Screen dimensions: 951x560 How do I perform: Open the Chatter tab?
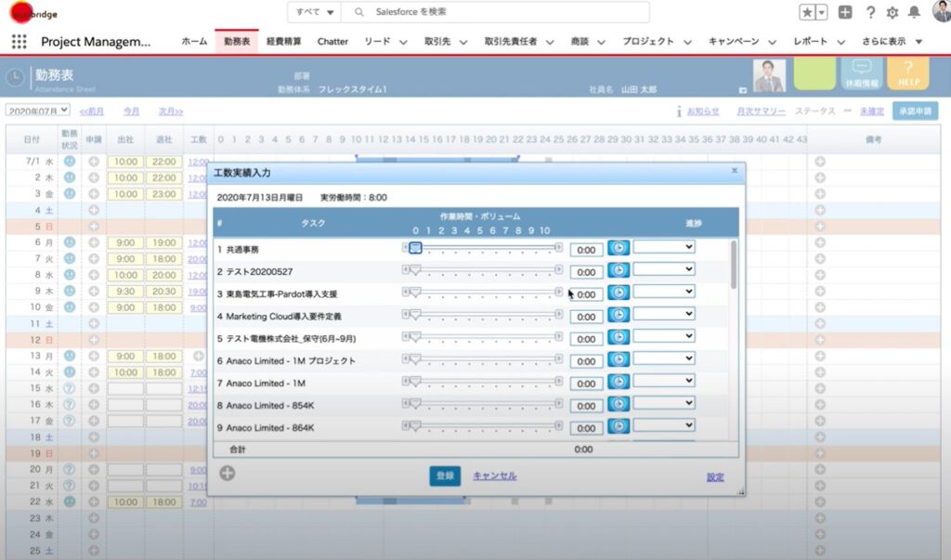(x=332, y=42)
